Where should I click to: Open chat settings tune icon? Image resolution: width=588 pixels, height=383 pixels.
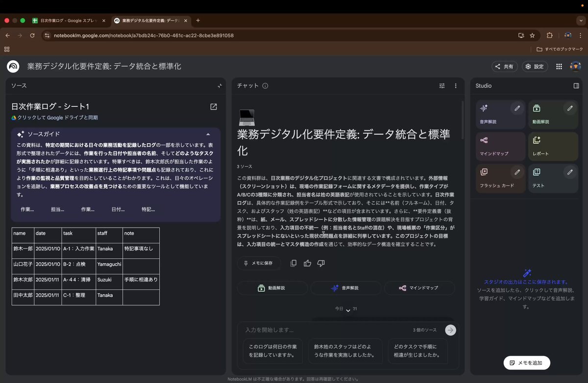coord(442,86)
